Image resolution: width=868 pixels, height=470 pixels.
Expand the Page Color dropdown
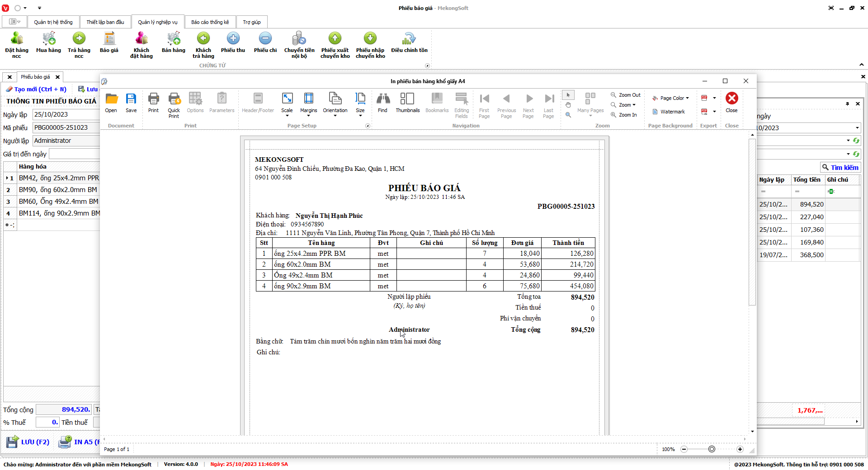click(x=671, y=98)
